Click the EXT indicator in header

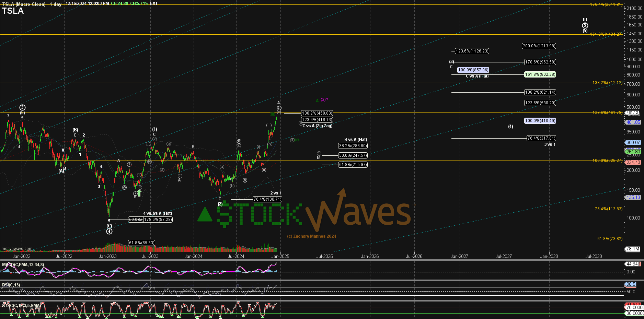pos(154,3)
